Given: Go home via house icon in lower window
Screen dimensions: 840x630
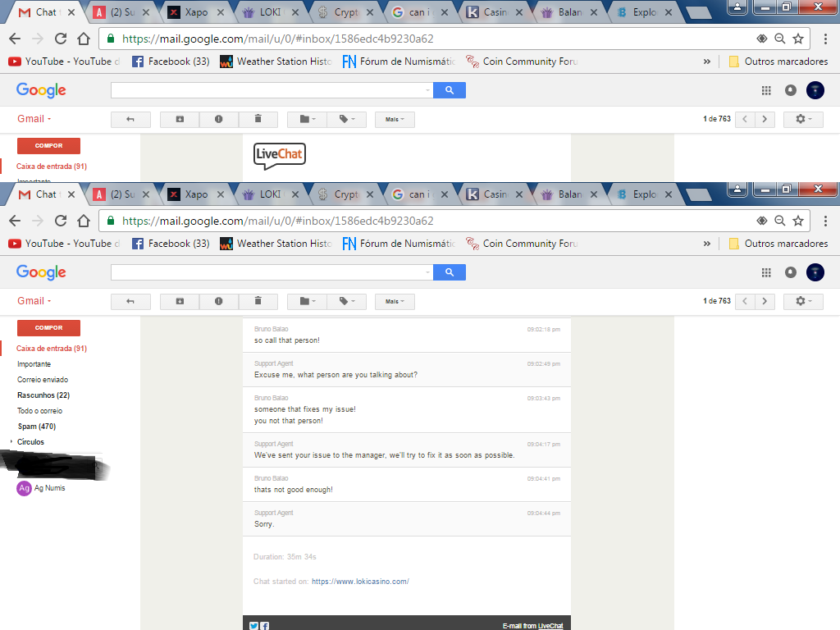Looking at the screenshot, I should tap(84, 221).
